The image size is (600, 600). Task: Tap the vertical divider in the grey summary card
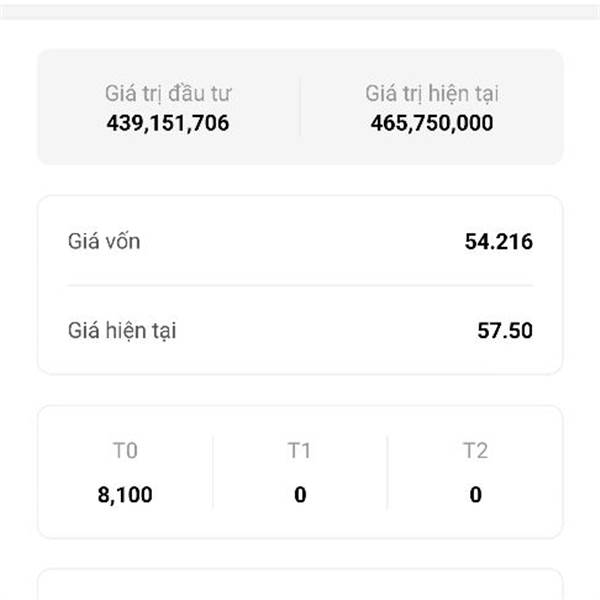coord(300,107)
